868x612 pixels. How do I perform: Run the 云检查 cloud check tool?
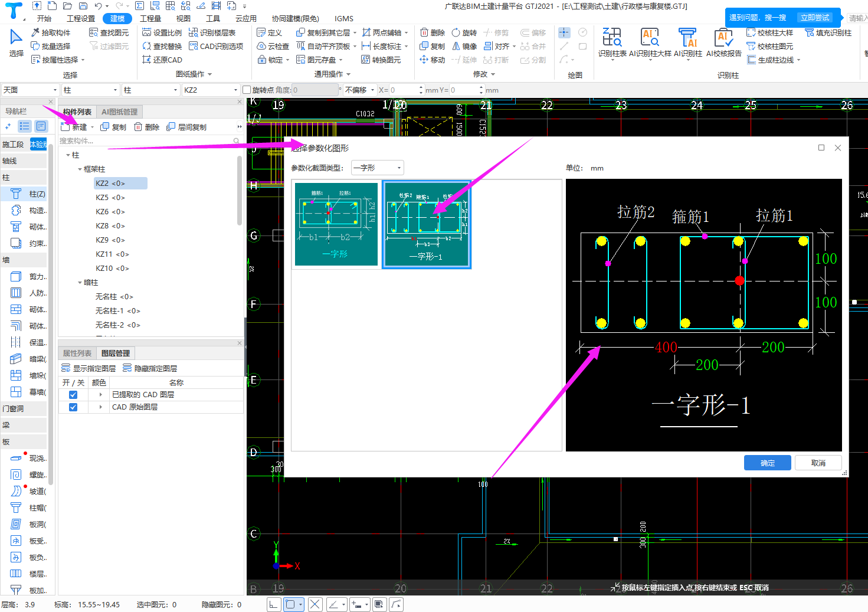point(273,46)
